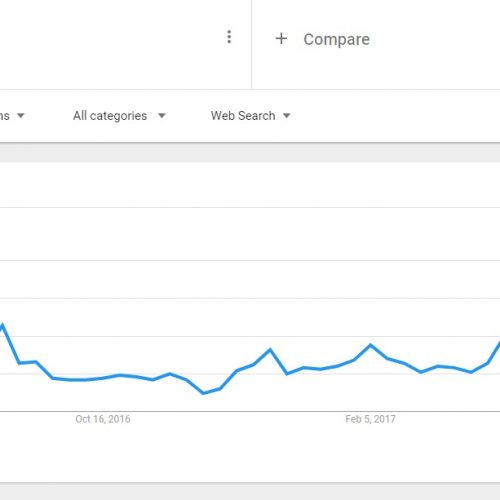
Task: Click the plus icon beside Compare
Action: (281, 39)
